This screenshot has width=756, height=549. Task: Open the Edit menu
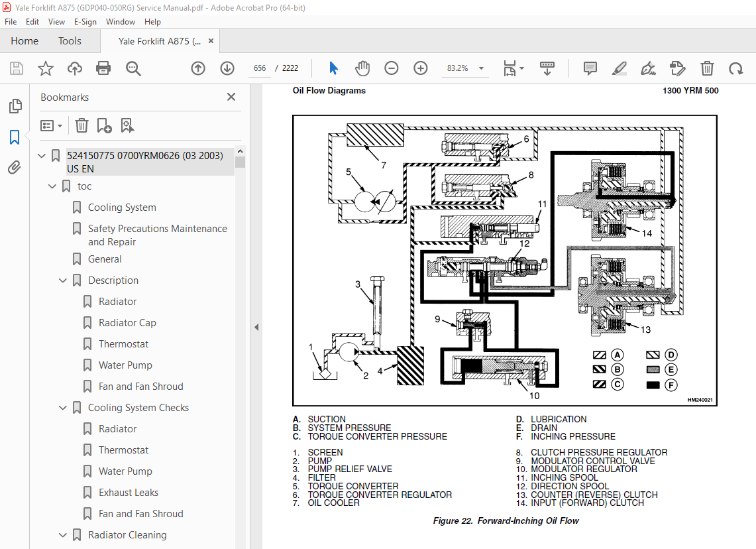click(32, 22)
